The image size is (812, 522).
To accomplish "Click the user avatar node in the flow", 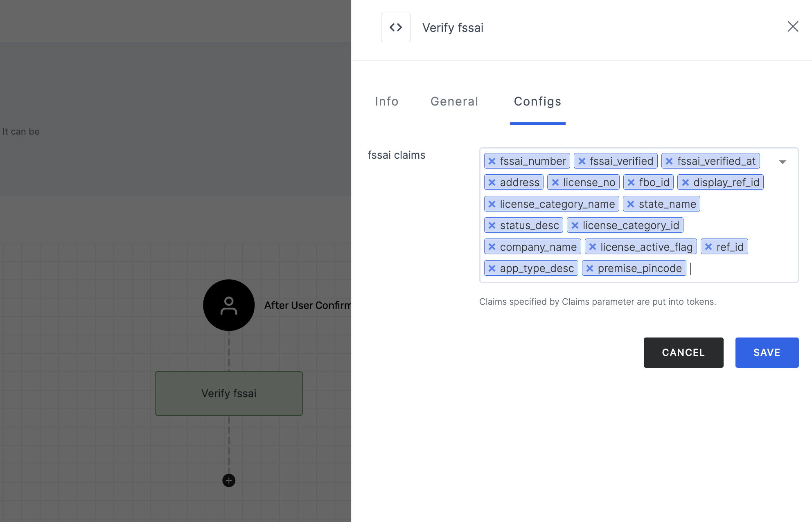I will pos(229,305).
